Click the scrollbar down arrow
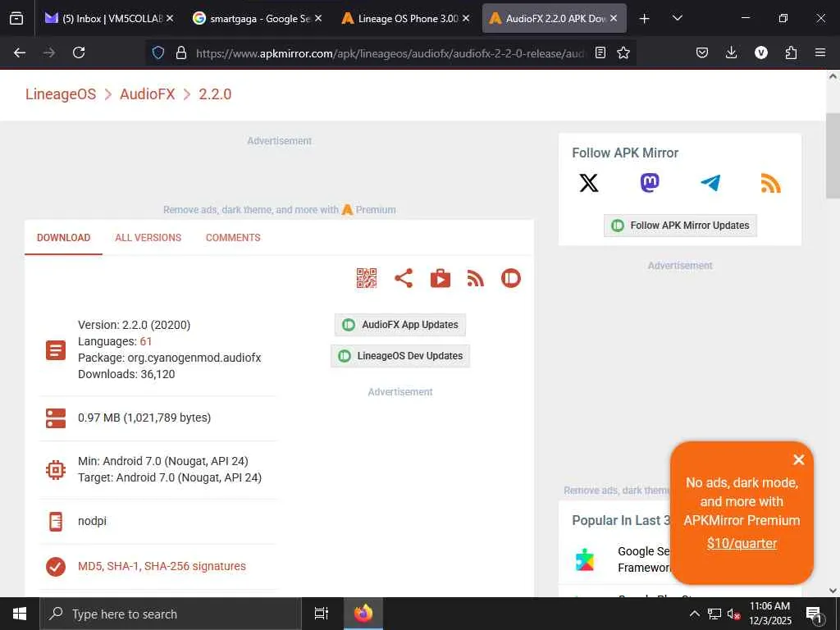 (x=833, y=591)
